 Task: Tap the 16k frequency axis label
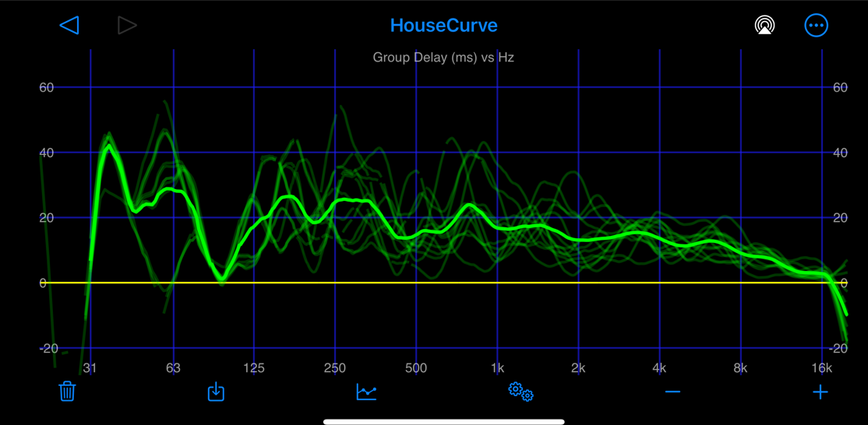[x=821, y=369]
